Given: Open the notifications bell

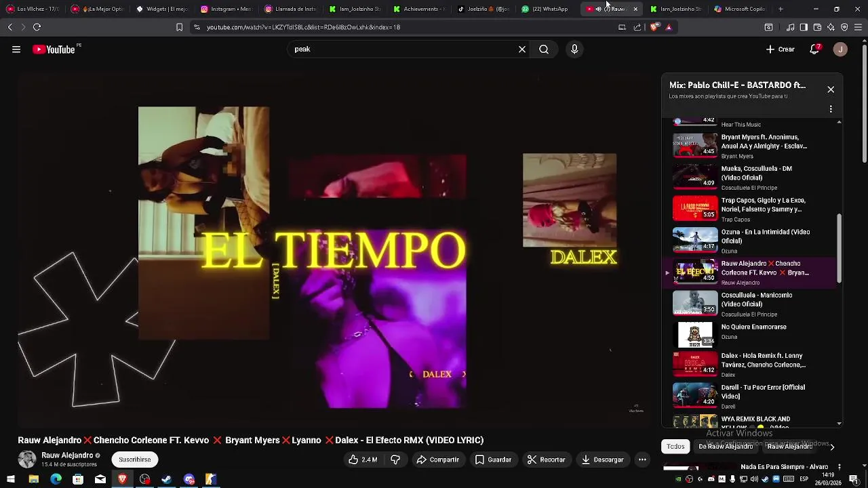Looking at the screenshot, I should click(x=815, y=49).
